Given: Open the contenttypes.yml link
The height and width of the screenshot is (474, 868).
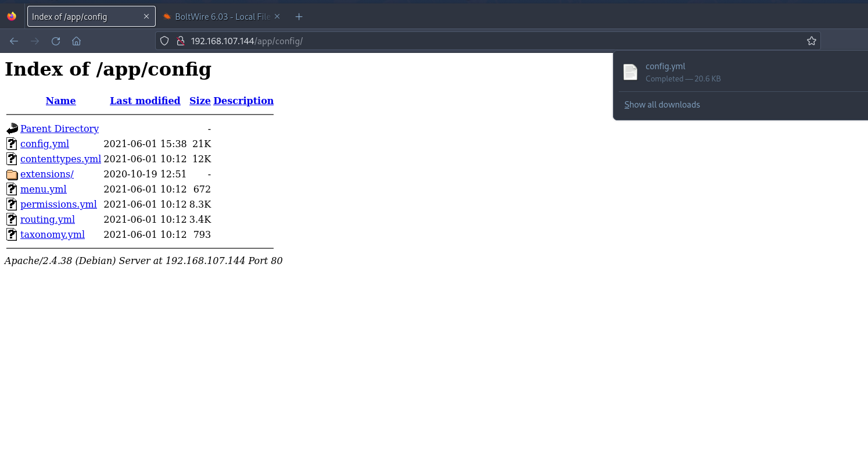Looking at the screenshot, I should click(60, 159).
